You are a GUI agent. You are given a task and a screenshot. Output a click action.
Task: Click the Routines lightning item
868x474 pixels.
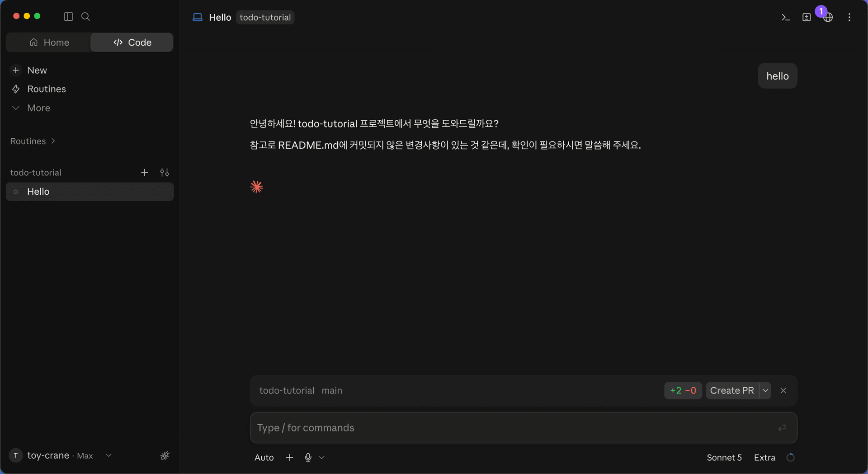[90, 89]
